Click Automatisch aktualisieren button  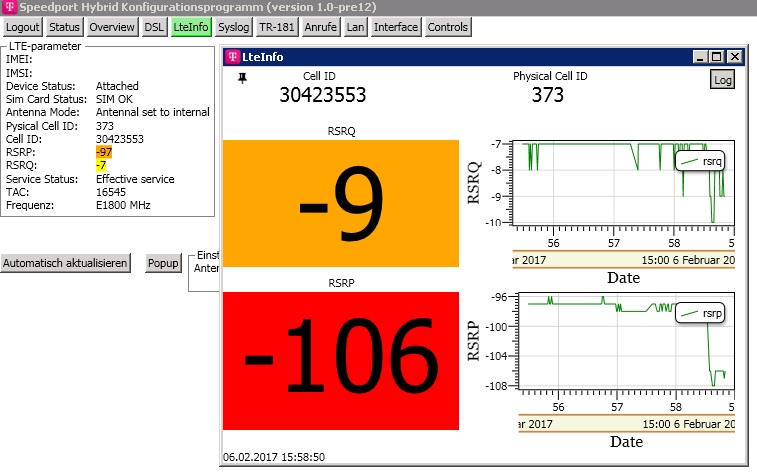[x=65, y=263]
